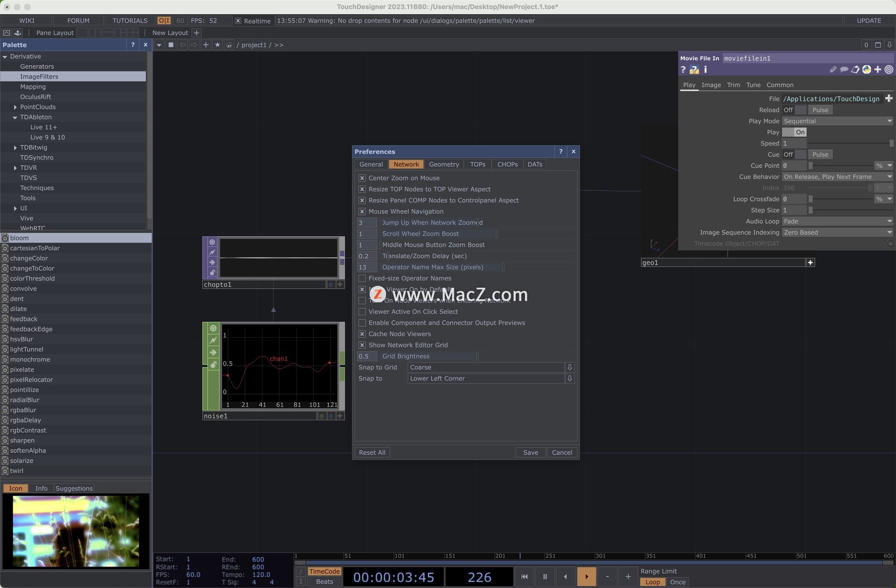
Task: Click Cancel in Preferences
Action: [562, 453]
